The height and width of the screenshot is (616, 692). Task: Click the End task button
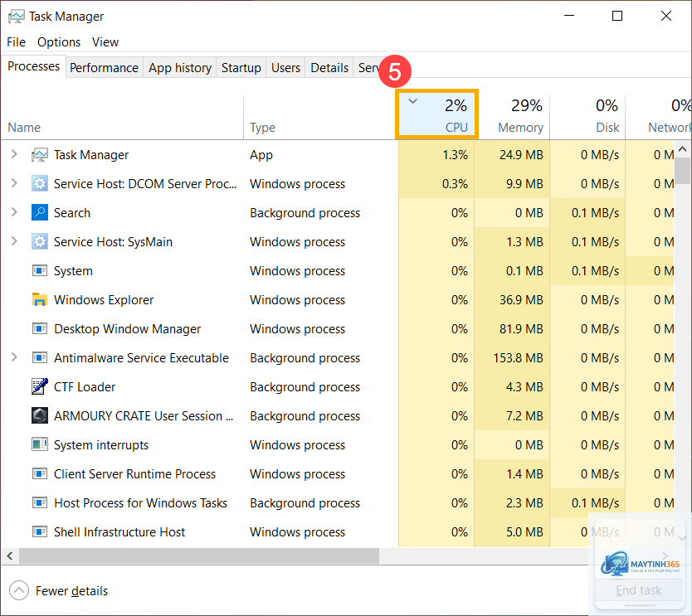[639, 590]
